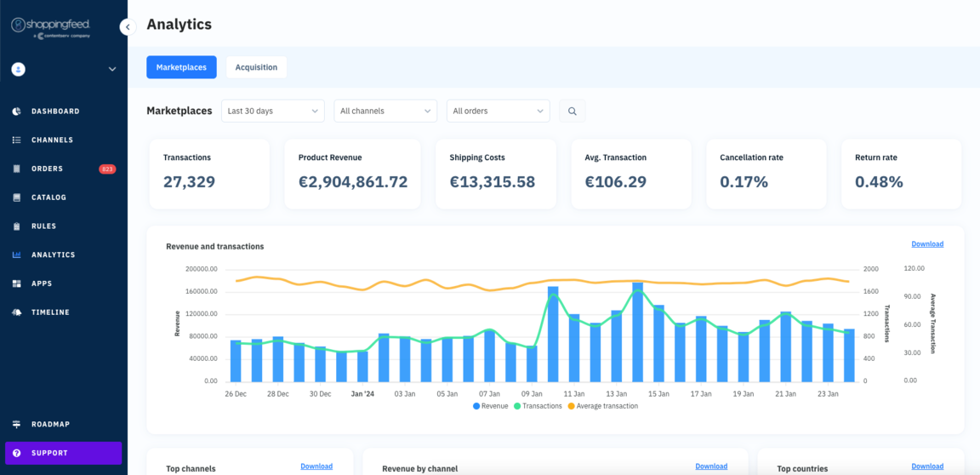Click the Catalog icon in sidebar
The image size is (980, 475).
click(x=17, y=197)
